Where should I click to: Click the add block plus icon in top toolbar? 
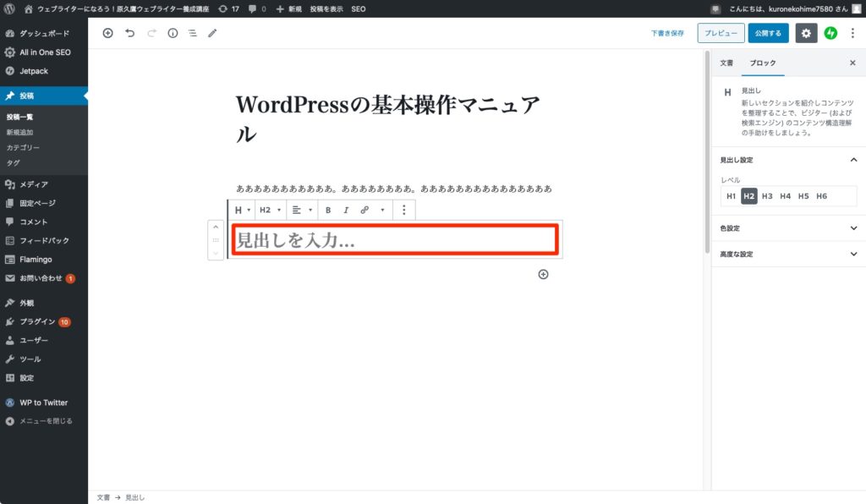point(107,33)
